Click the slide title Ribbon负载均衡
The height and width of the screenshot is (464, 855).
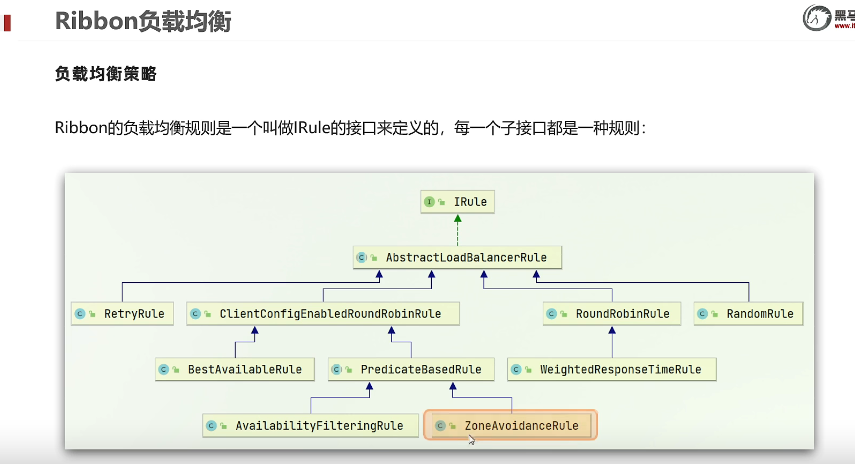click(x=143, y=21)
